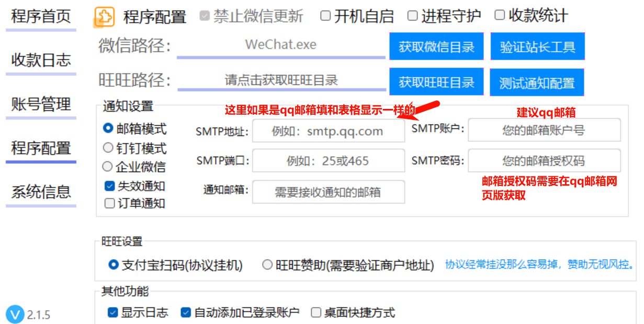Select the 程序配置 sidebar tab
644x324 pixels.
41,148
